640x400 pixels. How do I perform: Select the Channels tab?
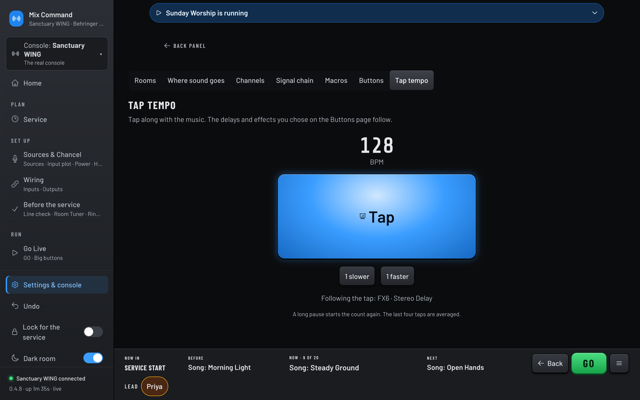(250, 80)
